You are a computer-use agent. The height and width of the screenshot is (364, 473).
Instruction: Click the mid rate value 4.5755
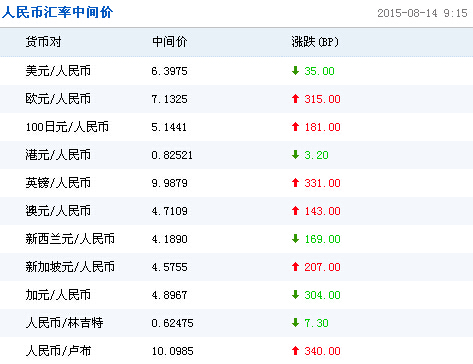169,267
